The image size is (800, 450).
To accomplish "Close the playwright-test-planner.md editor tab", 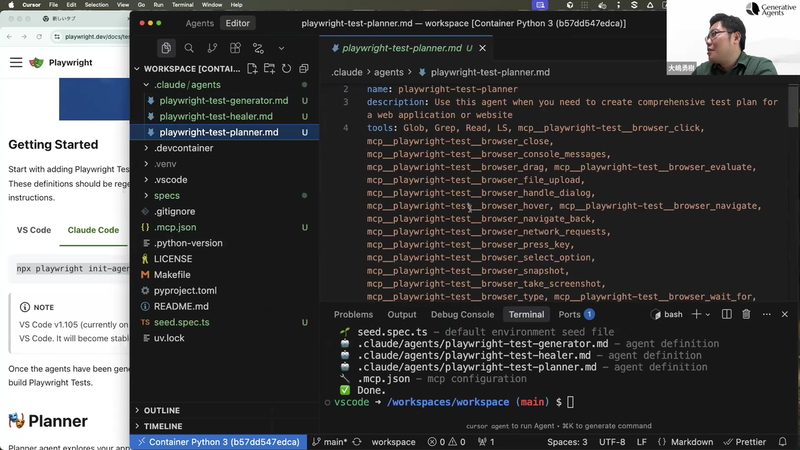I will pyautogui.click(x=482, y=48).
